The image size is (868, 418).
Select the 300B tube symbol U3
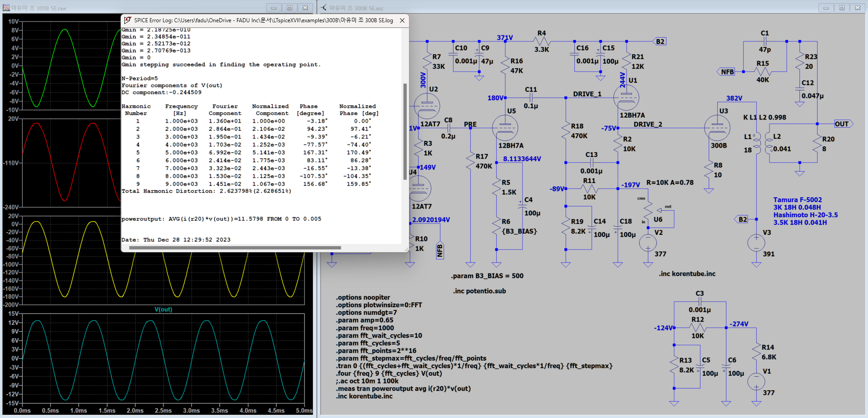(x=717, y=128)
